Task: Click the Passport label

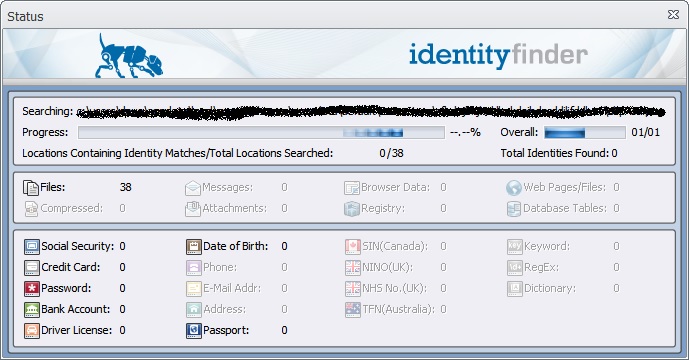Action: (x=226, y=330)
